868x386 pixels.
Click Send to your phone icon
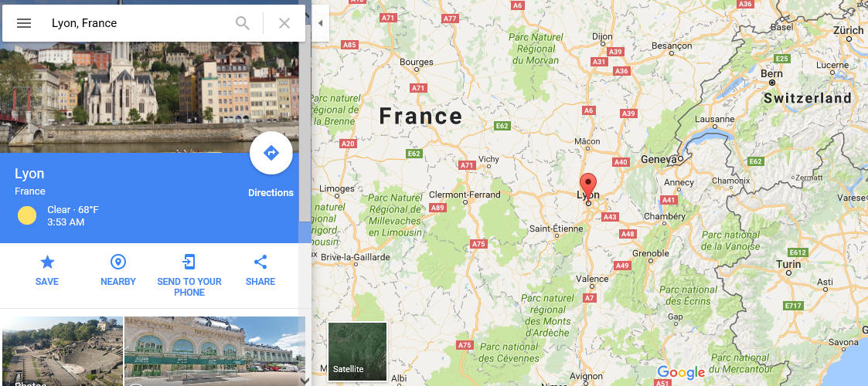[189, 262]
